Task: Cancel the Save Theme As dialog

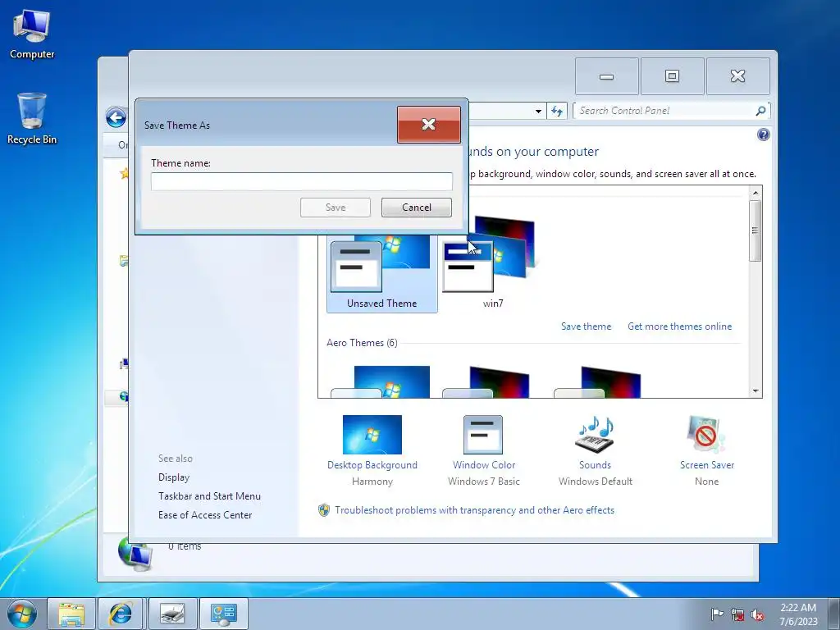Action: pyautogui.click(x=416, y=208)
